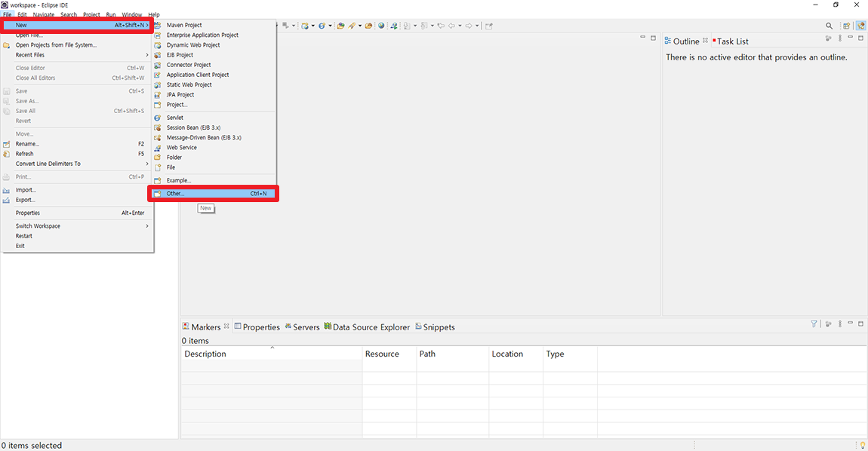Screen dimensions: 868x451
Task: Open the New submenu item
Action: (77, 25)
